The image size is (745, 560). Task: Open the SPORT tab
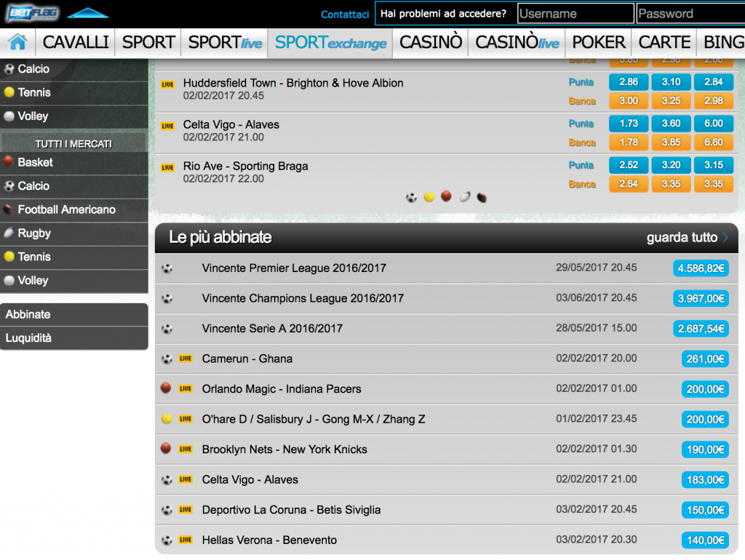tap(148, 42)
